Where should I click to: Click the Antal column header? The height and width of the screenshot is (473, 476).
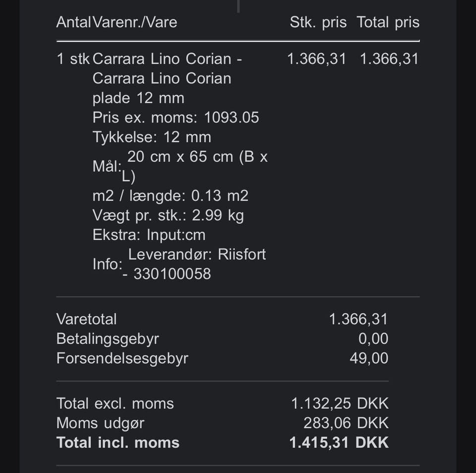click(74, 22)
